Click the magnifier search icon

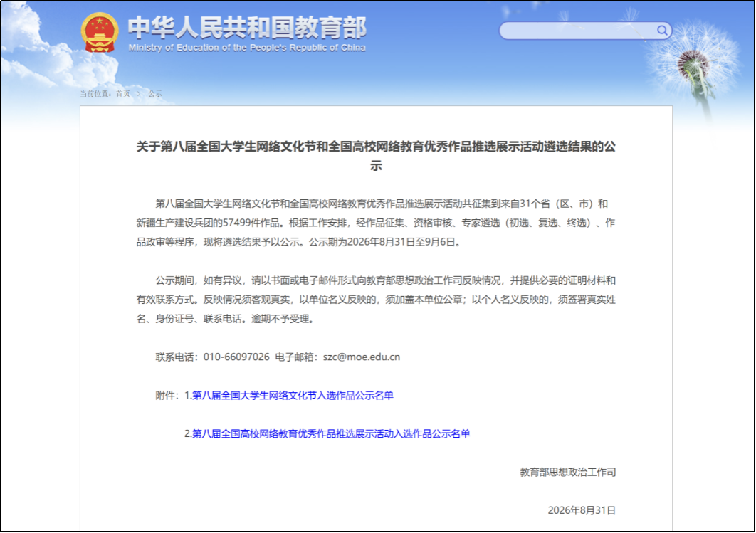coord(662,31)
